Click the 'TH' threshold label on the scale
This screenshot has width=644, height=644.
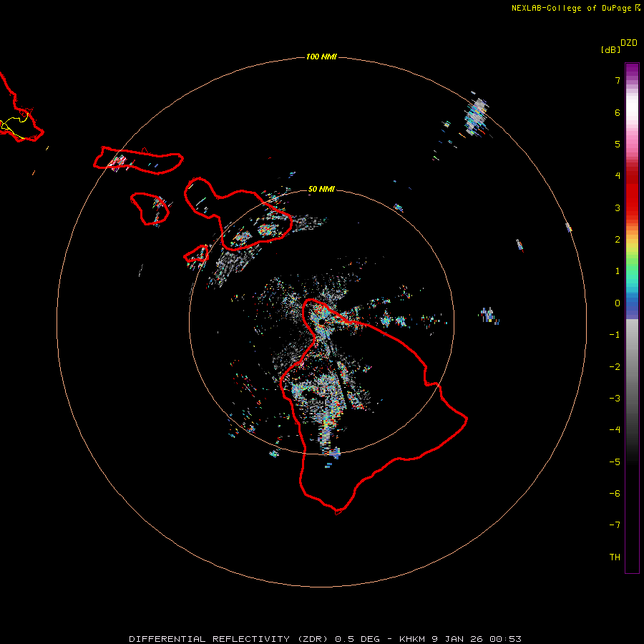(615, 557)
